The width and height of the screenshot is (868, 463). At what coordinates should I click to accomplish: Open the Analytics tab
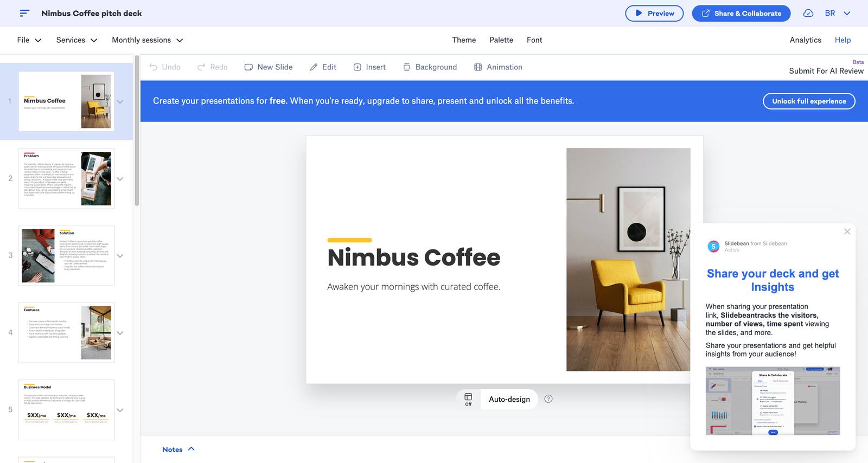tap(805, 40)
